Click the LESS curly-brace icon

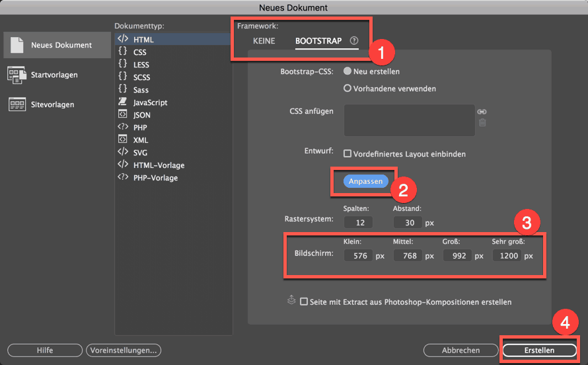123,63
